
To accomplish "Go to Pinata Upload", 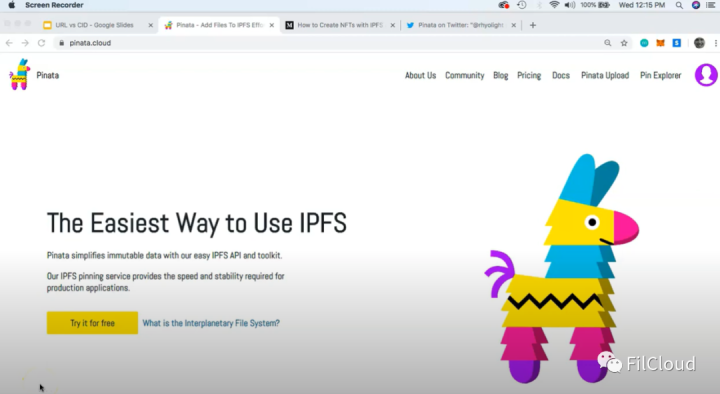I will pos(605,75).
